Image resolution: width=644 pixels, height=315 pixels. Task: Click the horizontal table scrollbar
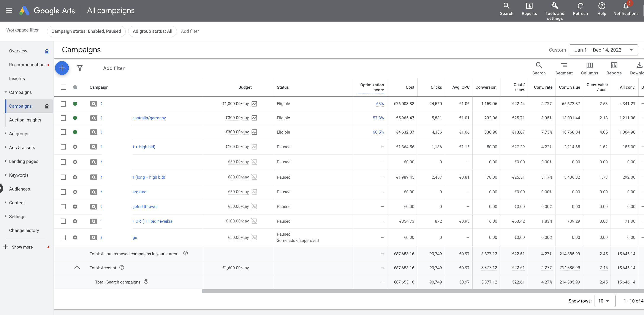tap(423, 291)
